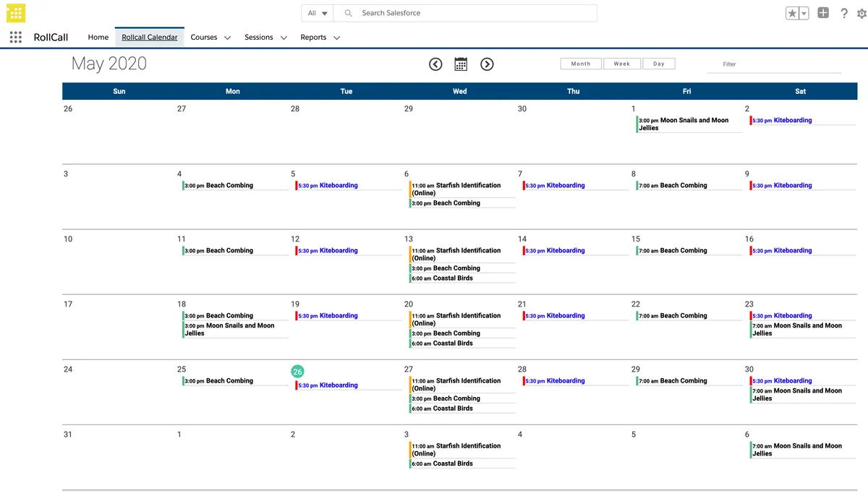This screenshot has height=496, width=868.
Task: Open the Reports tab
Action: pos(313,38)
